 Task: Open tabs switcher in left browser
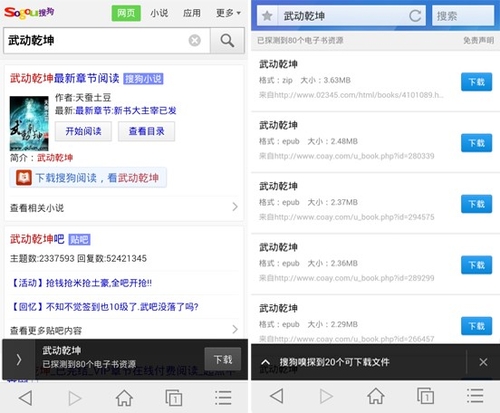pos(174,398)
